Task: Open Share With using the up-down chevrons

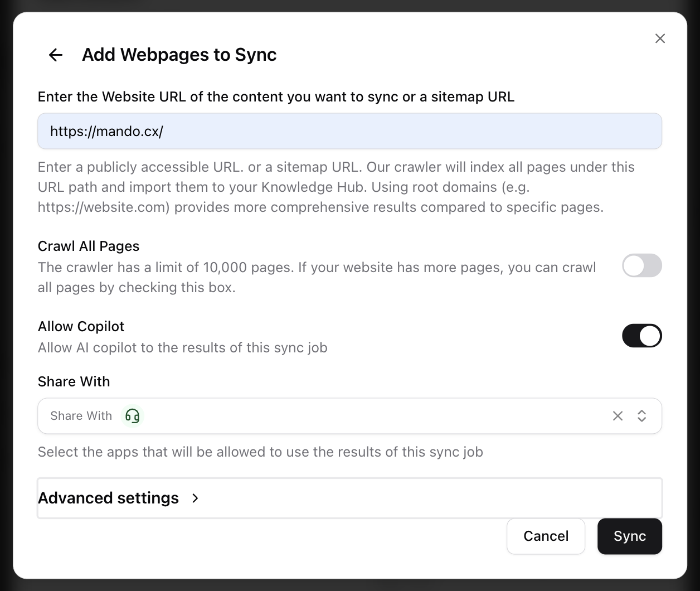Action: pyautogui.click(x=641, y=416)
